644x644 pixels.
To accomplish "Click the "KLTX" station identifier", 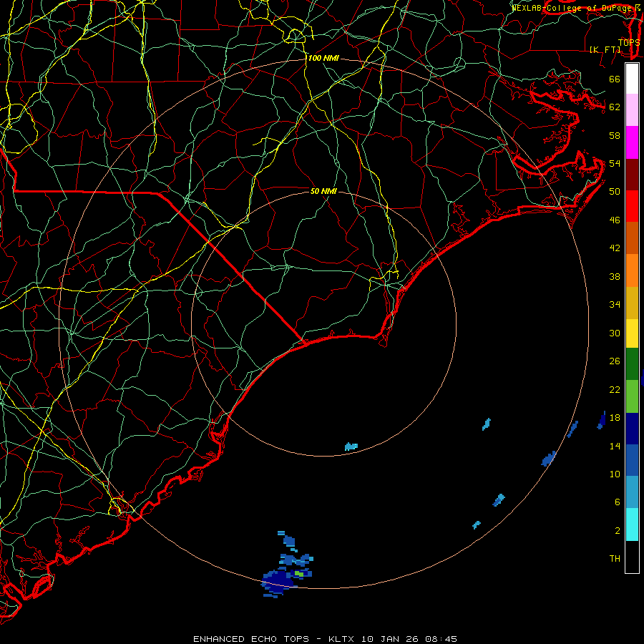I will [343, 639].
